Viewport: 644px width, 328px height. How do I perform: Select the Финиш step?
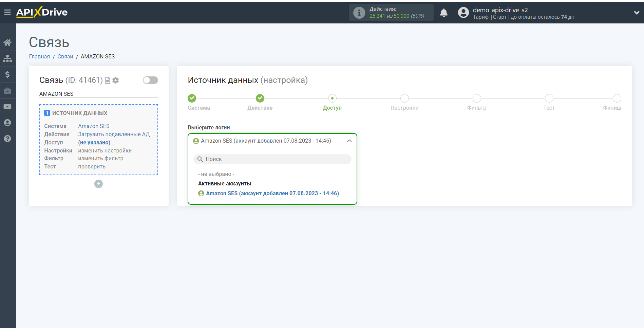point(617,98)
